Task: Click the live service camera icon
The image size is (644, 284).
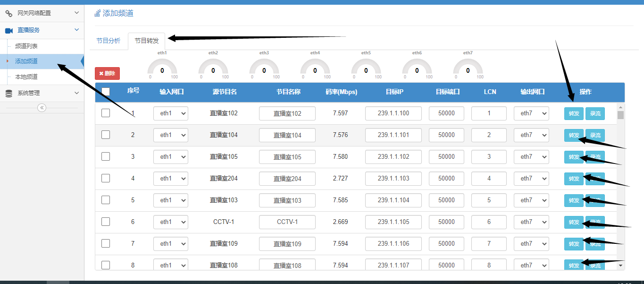Action: click(x=9, y=30)
